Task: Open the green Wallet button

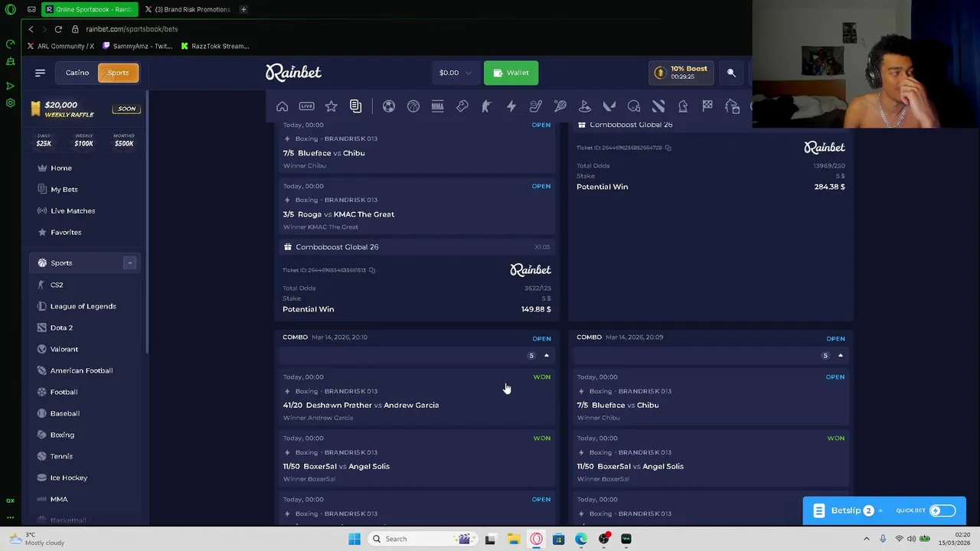Action: pos(511,73)
